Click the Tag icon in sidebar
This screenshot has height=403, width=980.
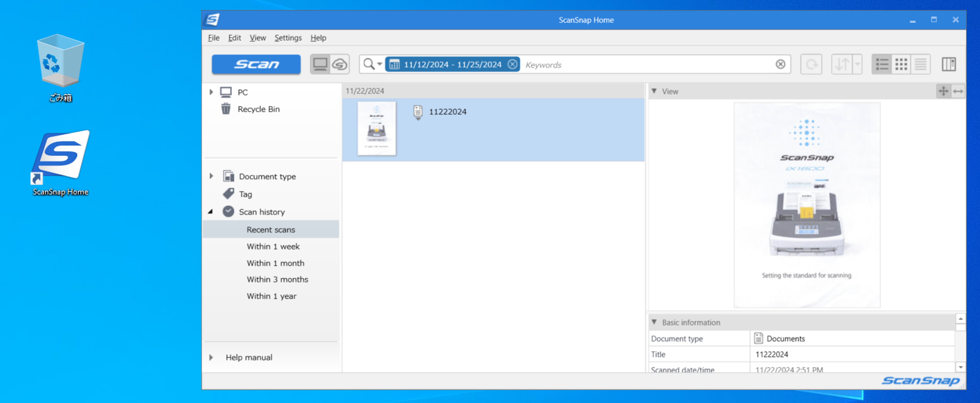[x=229, y=194]
